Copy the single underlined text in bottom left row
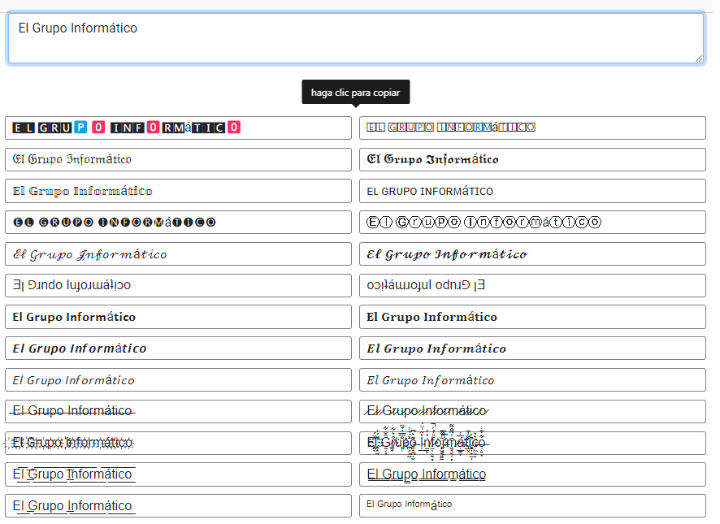The height and width of the screenshot is (524, 720). click(178, 506)
